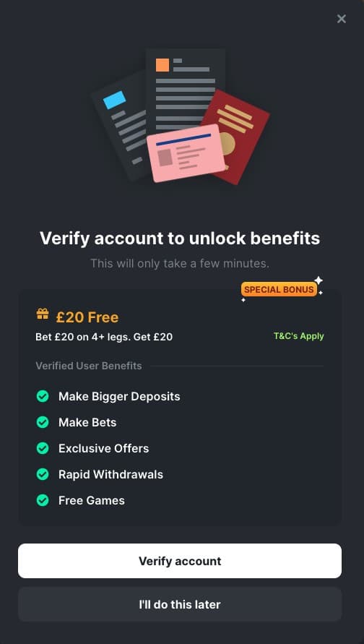364x644 pixels.
Task: Open the T&C's Apply link
Action: [299, 336]
